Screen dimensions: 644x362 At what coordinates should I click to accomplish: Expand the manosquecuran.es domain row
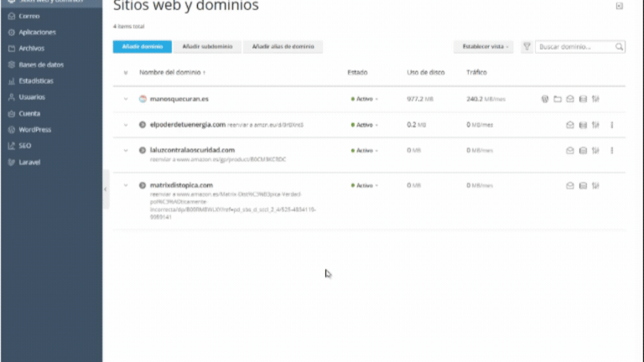[126, 99]
